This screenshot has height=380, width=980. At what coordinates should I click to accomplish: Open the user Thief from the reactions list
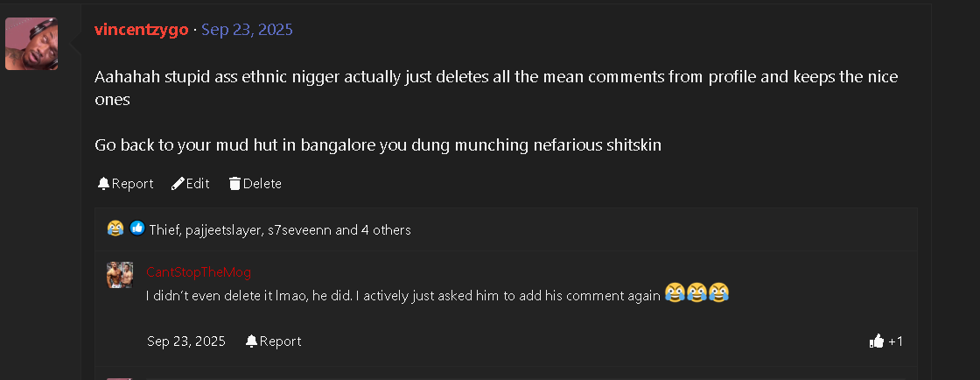pos(164,230)
